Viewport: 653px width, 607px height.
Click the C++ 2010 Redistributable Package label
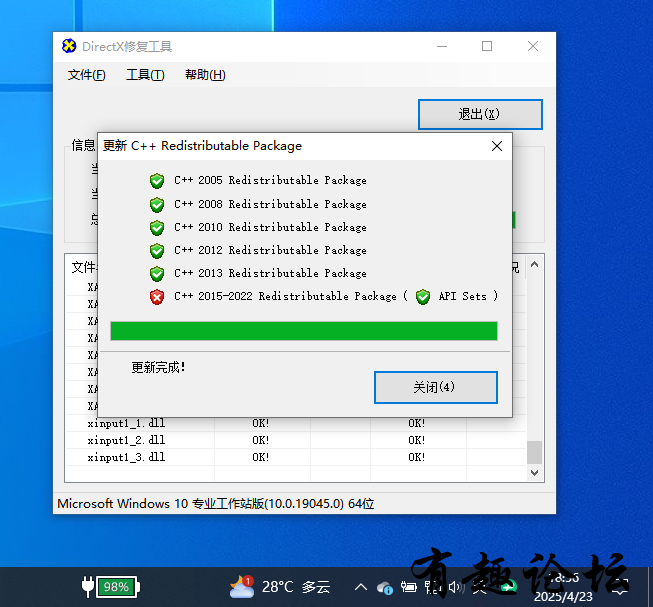pyautogui.click(x=270, y=227)
